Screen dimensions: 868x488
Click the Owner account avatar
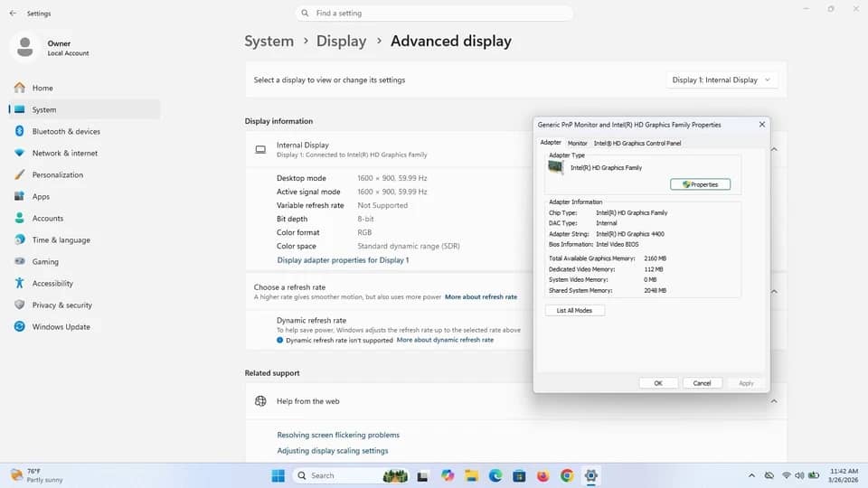click(x=24, y=47)
